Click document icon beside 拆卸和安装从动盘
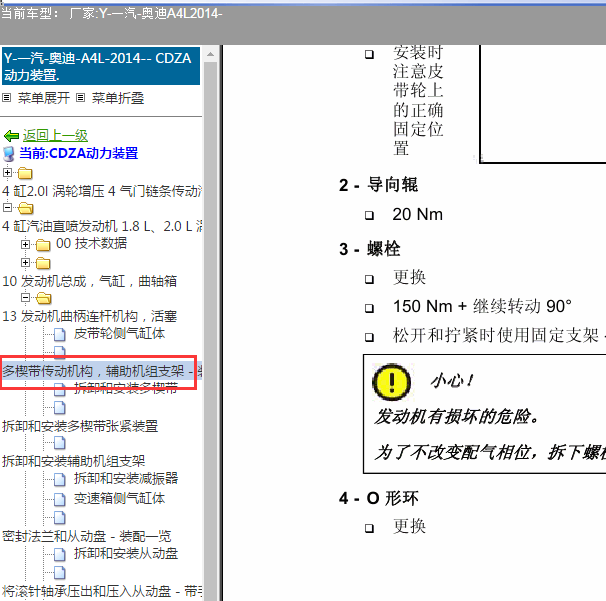 [x=60, y=555]
